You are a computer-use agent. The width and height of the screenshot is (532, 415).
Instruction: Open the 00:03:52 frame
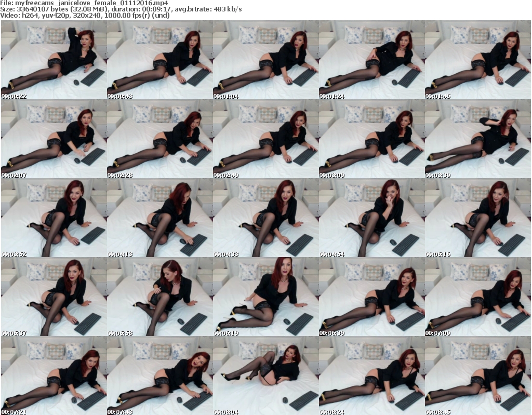[54, 218]
